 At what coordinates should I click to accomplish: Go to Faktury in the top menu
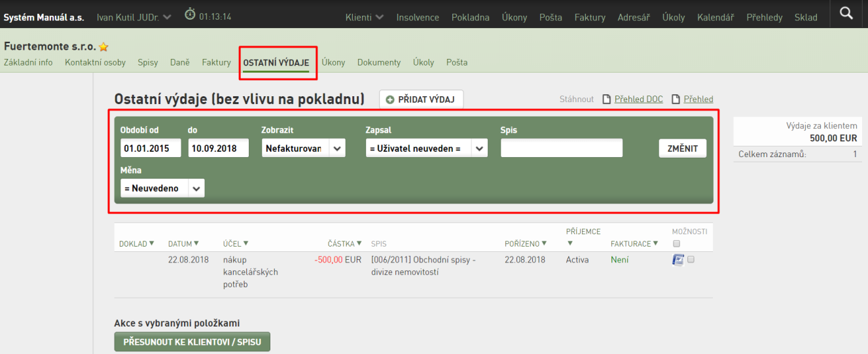coord(590,18)
